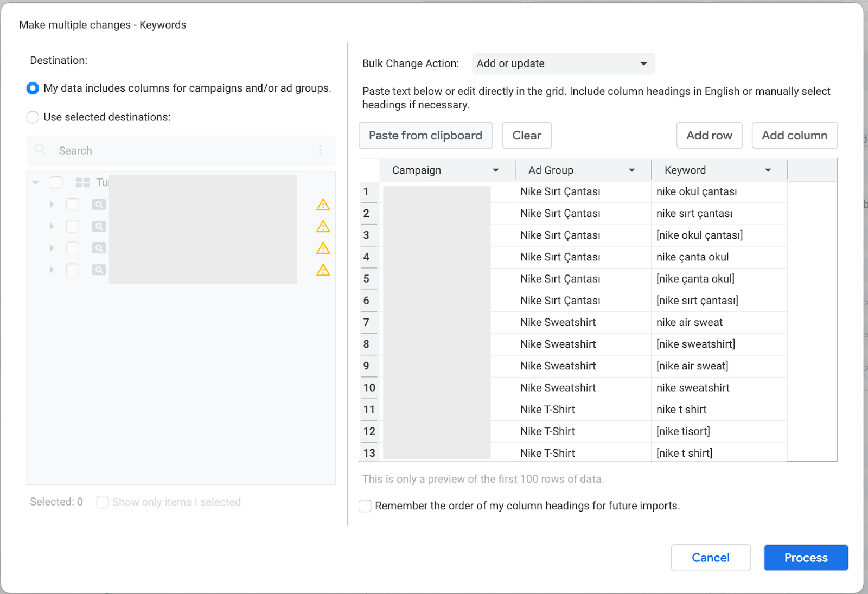Click Ad Group cell 'Nike T-Shirt' in row 11
Image resolution: width=868 pixels, height=594 pixels.
pos(583,410)
